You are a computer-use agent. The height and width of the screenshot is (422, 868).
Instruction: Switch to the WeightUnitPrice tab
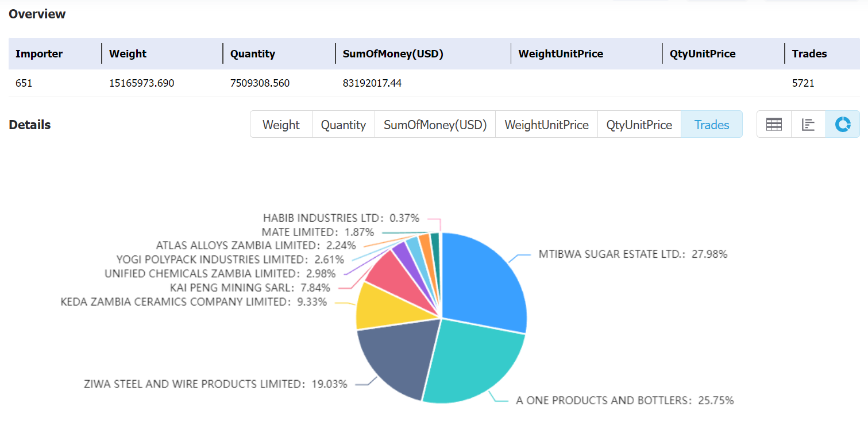coord(546,125)
